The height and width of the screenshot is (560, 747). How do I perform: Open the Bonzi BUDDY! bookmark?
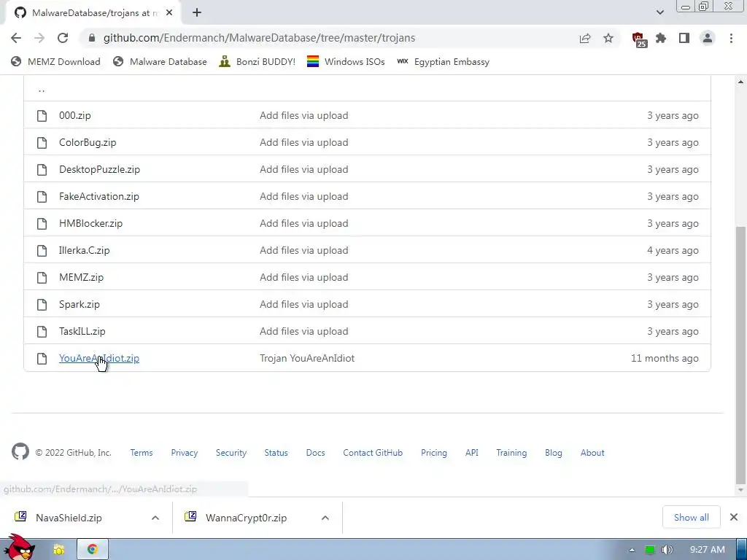[x=258, y=62]
